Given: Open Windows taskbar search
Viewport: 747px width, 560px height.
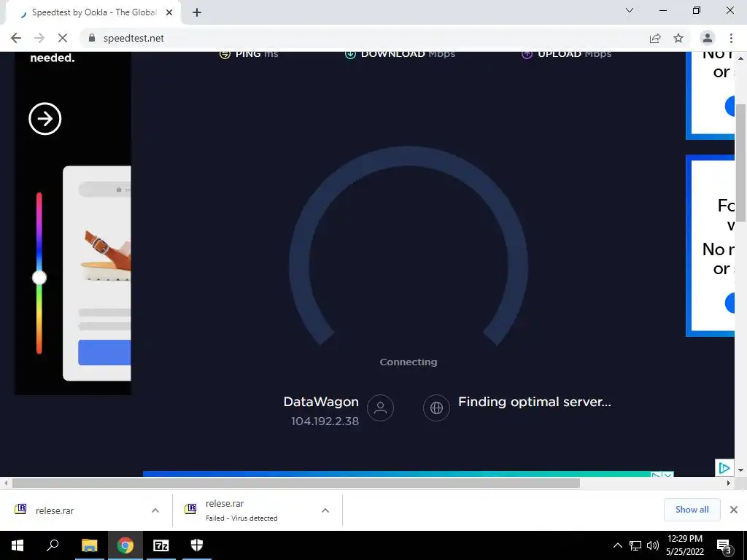Looking at the screenshot, I should 53,545.
